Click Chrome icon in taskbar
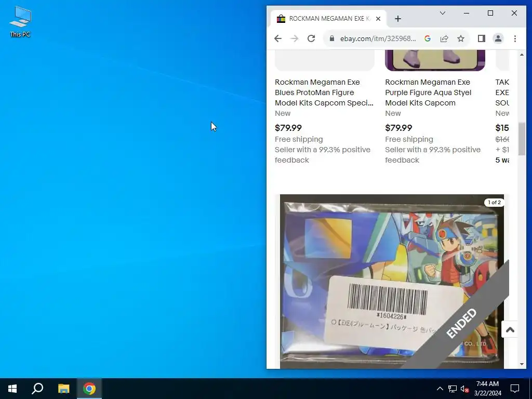 (89, 389)
